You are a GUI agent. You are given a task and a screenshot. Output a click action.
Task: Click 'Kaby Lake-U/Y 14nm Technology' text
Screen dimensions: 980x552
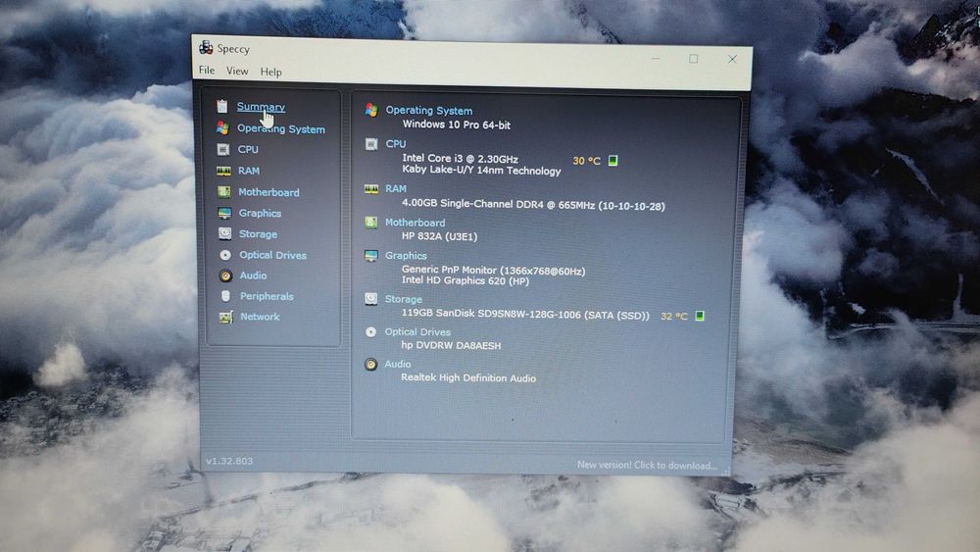click(x=481, y=171)
